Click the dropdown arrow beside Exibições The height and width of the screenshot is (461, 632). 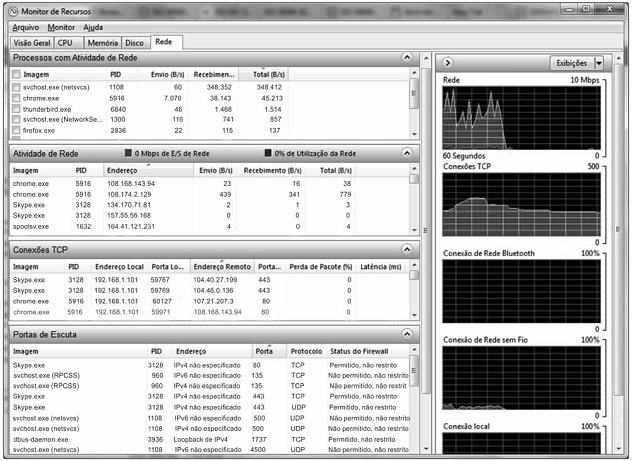click(x=598, y=63)
